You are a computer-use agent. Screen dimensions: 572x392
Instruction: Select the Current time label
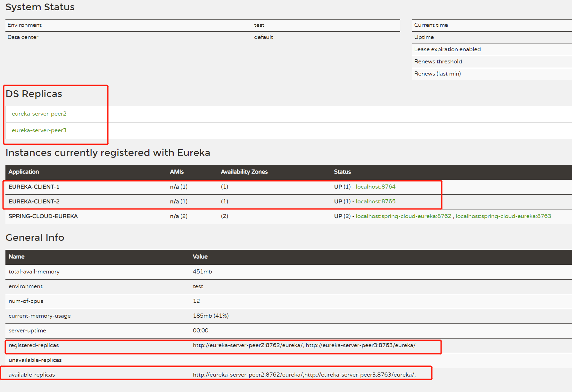pos(431,25)
